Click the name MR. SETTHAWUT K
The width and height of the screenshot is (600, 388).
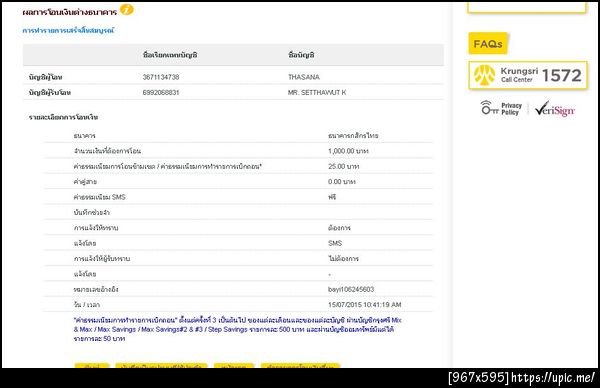click(x=317, y=92)
